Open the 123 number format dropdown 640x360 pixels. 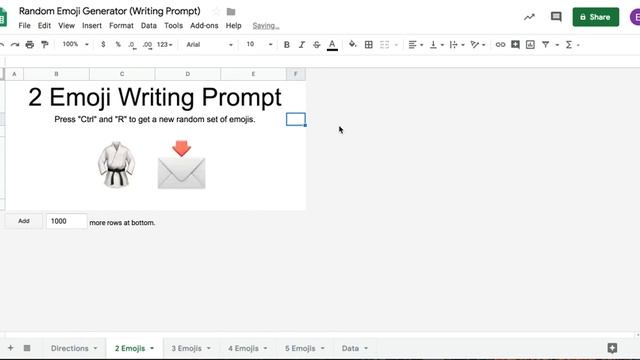point(165,44)
